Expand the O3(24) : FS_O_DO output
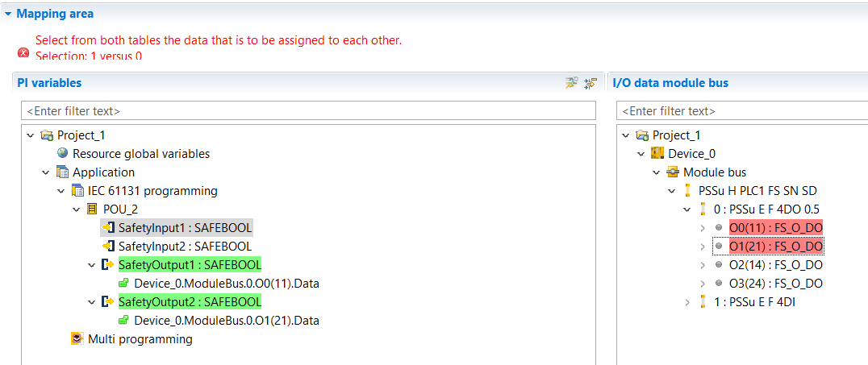Image resolution: width=868 pixels, height=365 pixels. 703,284
